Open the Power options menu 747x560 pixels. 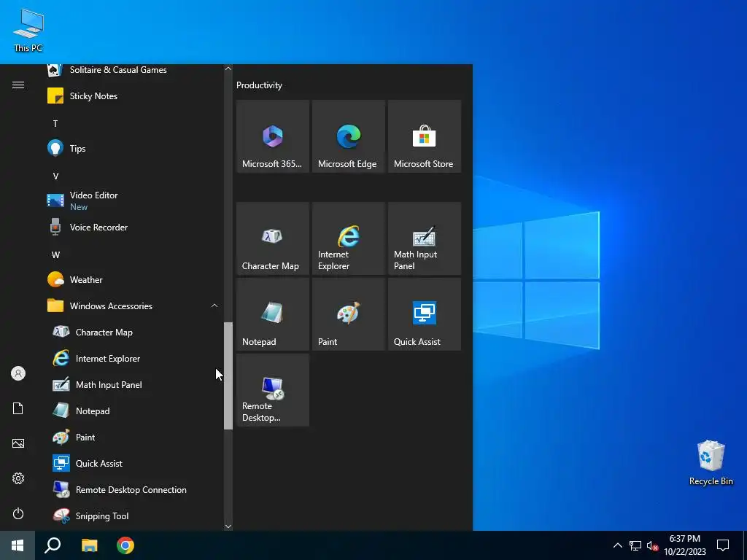(18, 513)
